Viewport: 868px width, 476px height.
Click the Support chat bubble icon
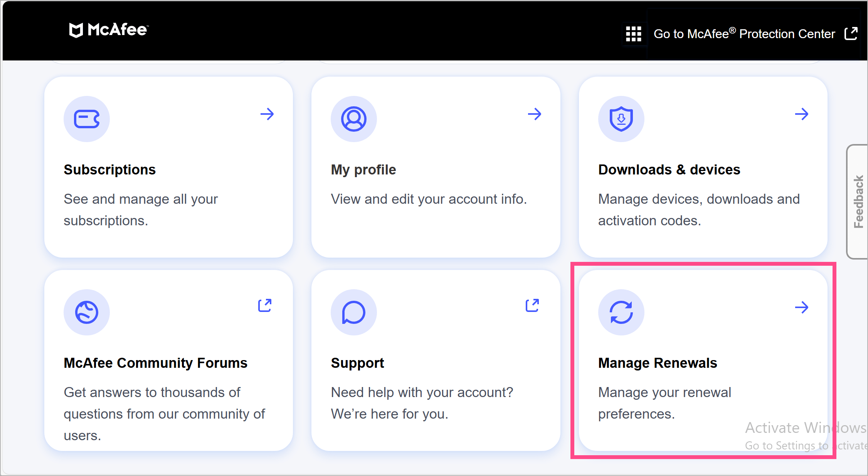click(x=353, y=312)
